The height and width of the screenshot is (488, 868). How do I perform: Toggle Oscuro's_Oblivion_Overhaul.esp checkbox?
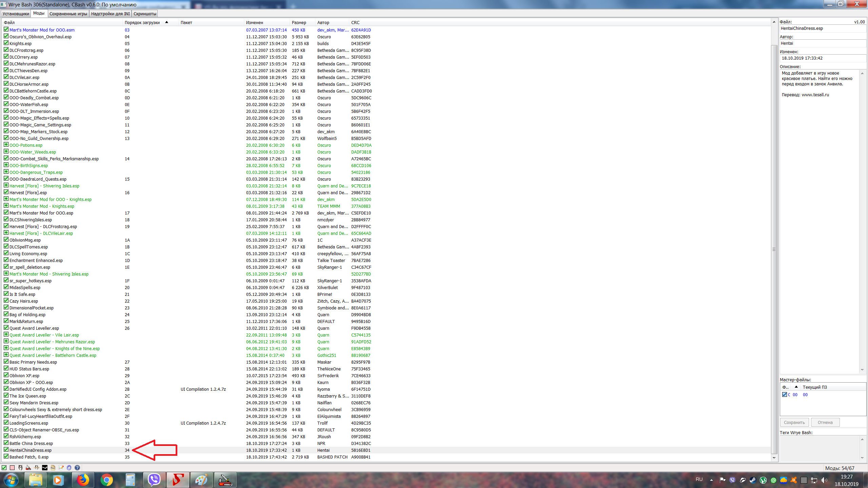[x=6, y=36]
